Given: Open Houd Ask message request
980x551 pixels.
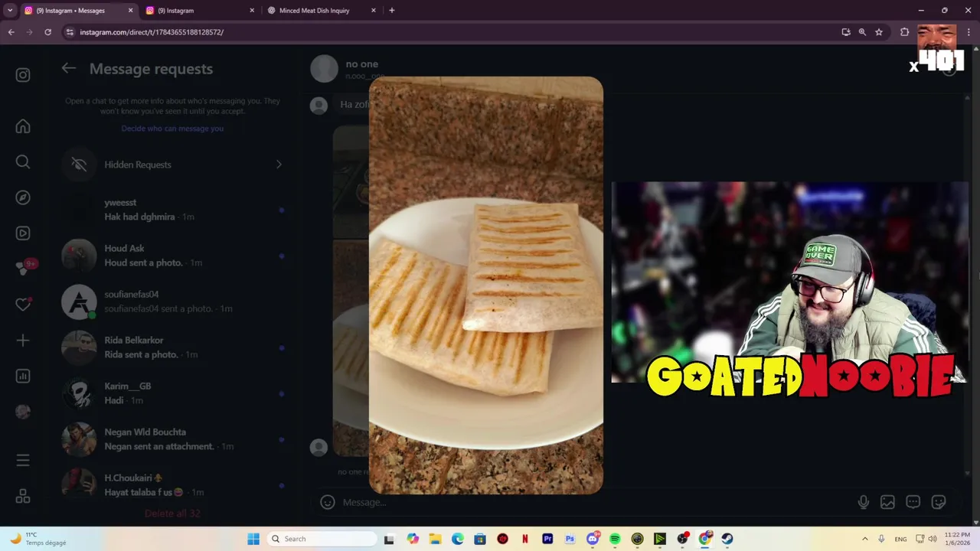Looking at the screenshot, I should pos(173,256).
